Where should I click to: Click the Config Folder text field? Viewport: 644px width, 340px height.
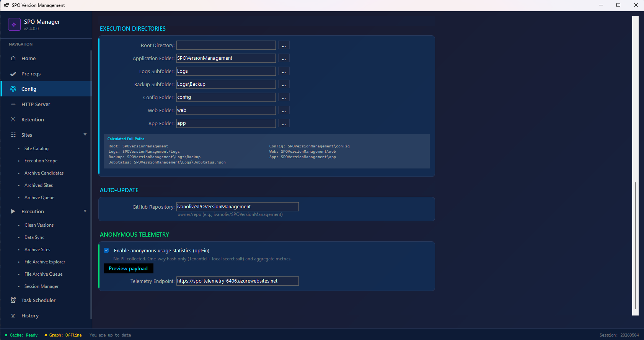coord(226,97)
